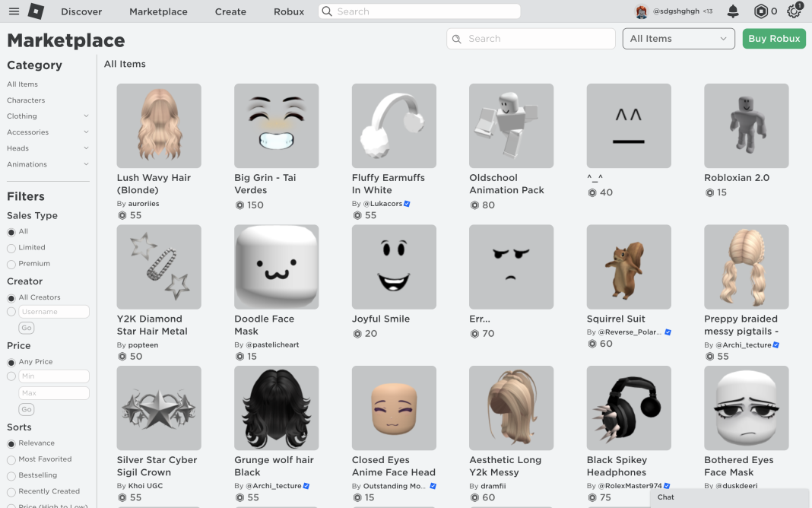Go to the Discover tab

point(81,11)
